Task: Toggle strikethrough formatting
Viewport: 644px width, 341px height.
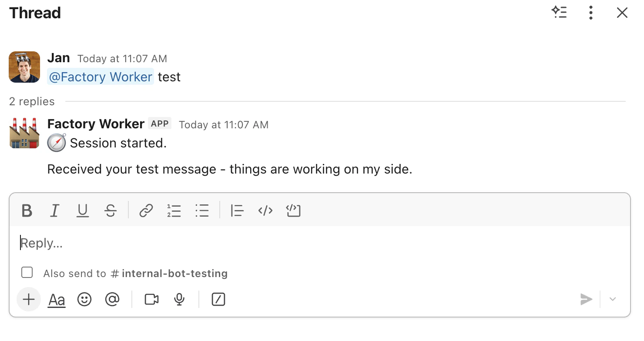Action: (111, 211)
